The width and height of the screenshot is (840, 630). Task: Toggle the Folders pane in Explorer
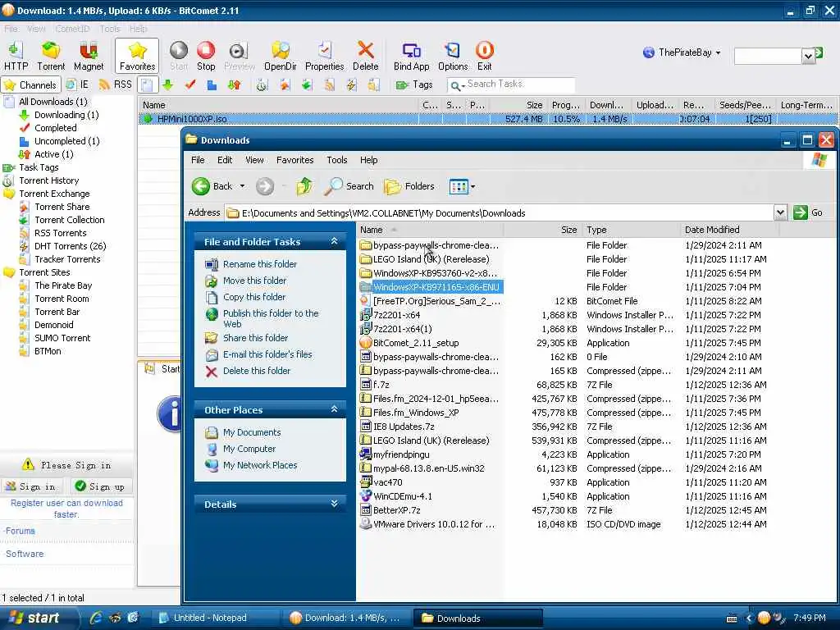click(409, 186)
